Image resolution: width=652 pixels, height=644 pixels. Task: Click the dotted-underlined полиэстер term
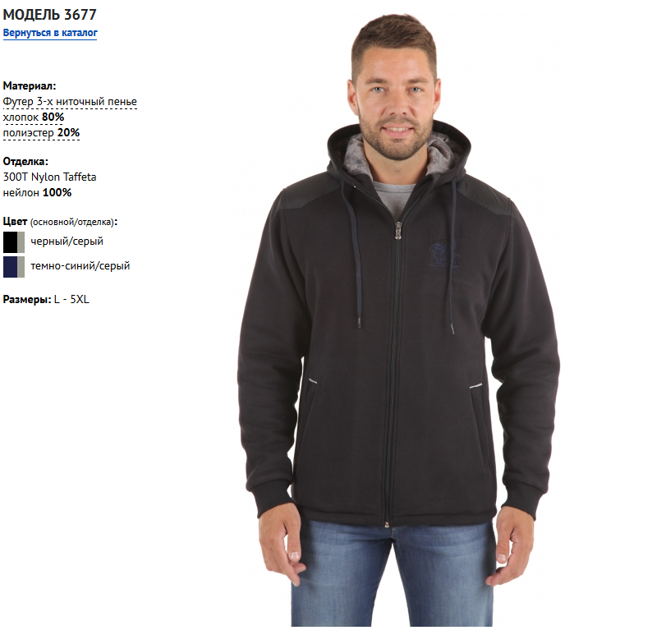tap(28, 133)
